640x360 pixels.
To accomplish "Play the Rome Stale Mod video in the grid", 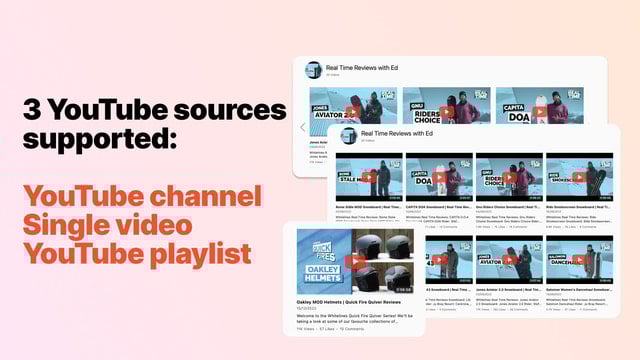I will click(369, 177).
